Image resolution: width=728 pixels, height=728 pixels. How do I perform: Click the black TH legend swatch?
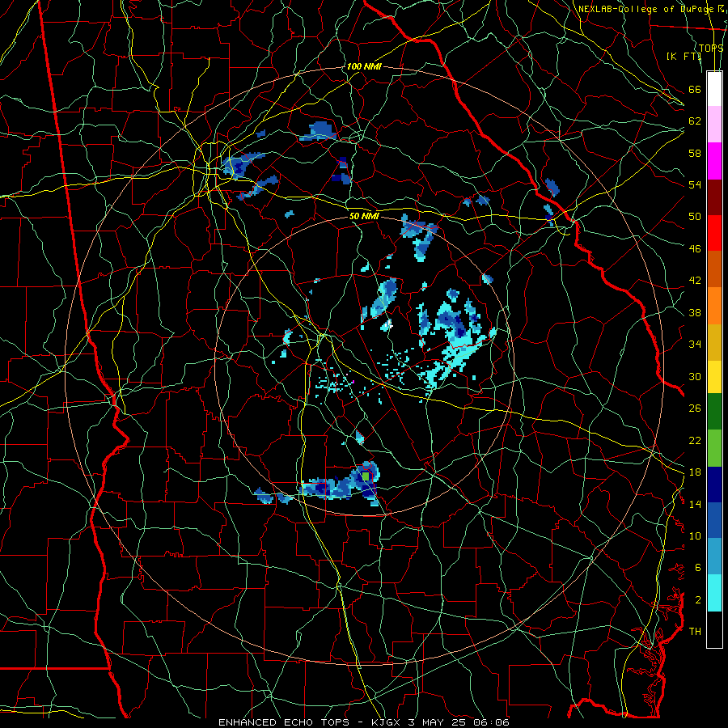click(x=714, y=629)
